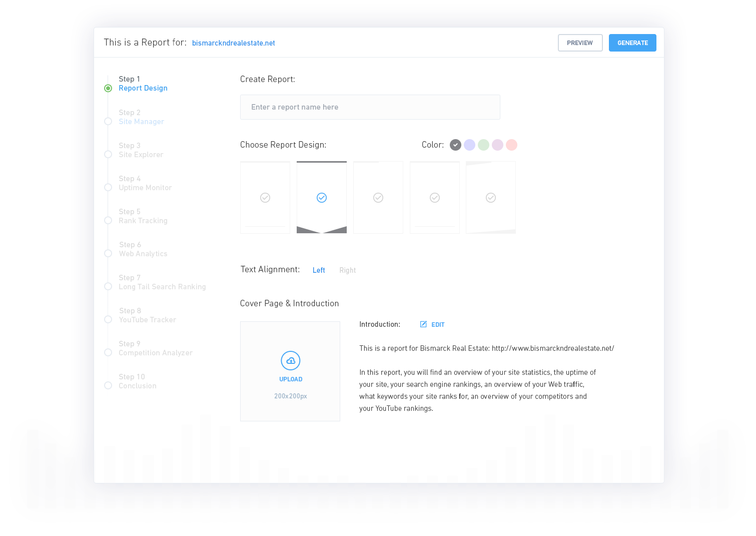Click the GENERATE button
The width and height of the screenshot is (756, 536).
[x=632, y=43]
